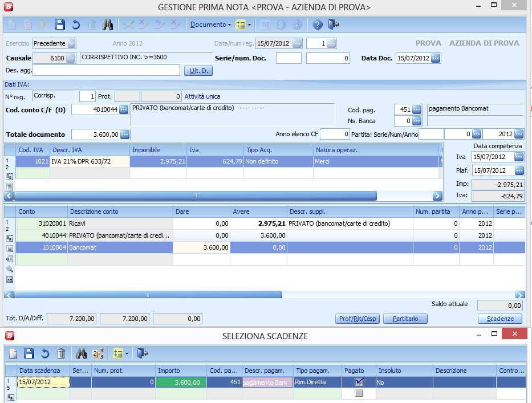Screen dimensions: 532x403
Task: Click the binoculars search icon in Prima Nota toolbar
Action: point(107,25)
